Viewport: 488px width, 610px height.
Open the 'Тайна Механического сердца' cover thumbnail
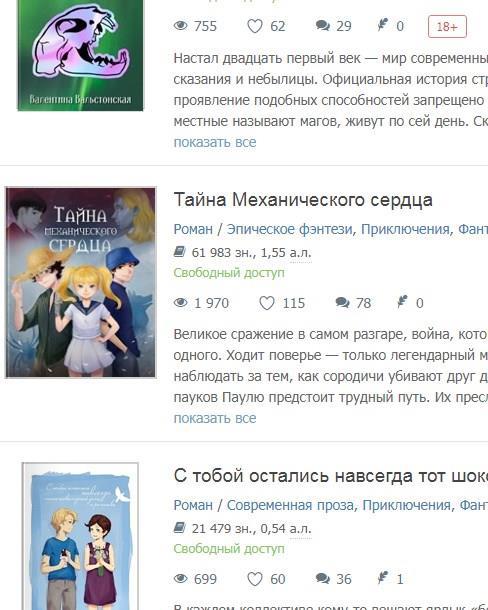(x=81, y=282)
